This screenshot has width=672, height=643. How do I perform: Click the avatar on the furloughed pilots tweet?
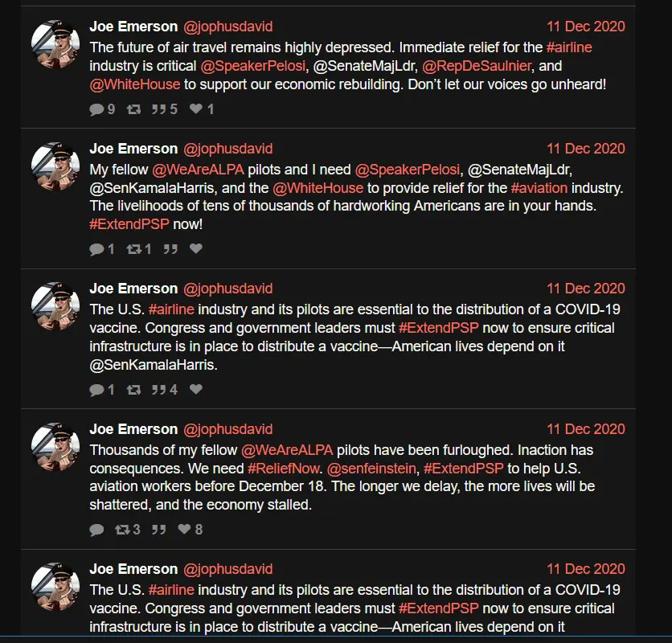[x=55, y=448]
